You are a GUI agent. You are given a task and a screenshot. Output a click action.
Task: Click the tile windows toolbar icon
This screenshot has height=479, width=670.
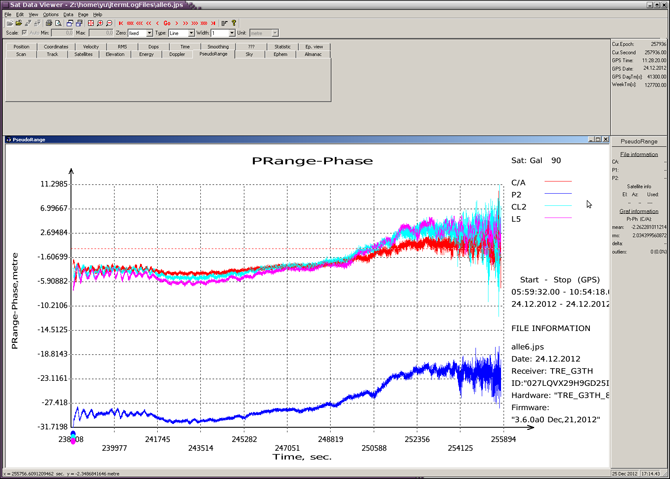coord(79,23)
